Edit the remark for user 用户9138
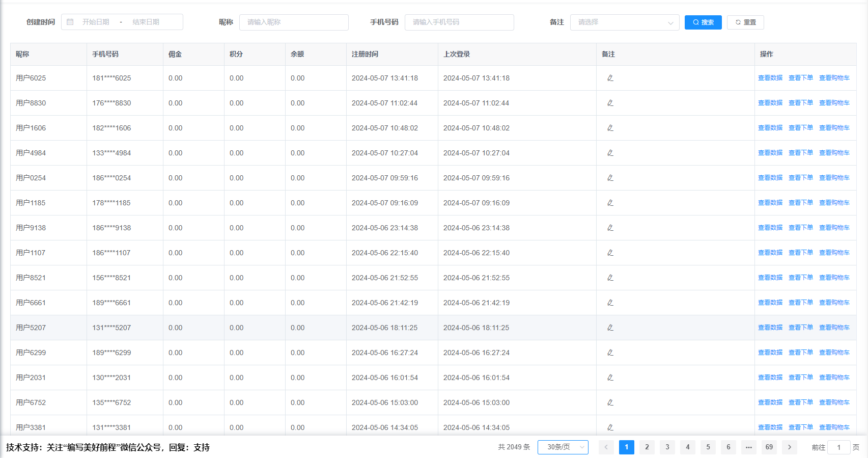The image size is (868, 458). click(610, 228)
